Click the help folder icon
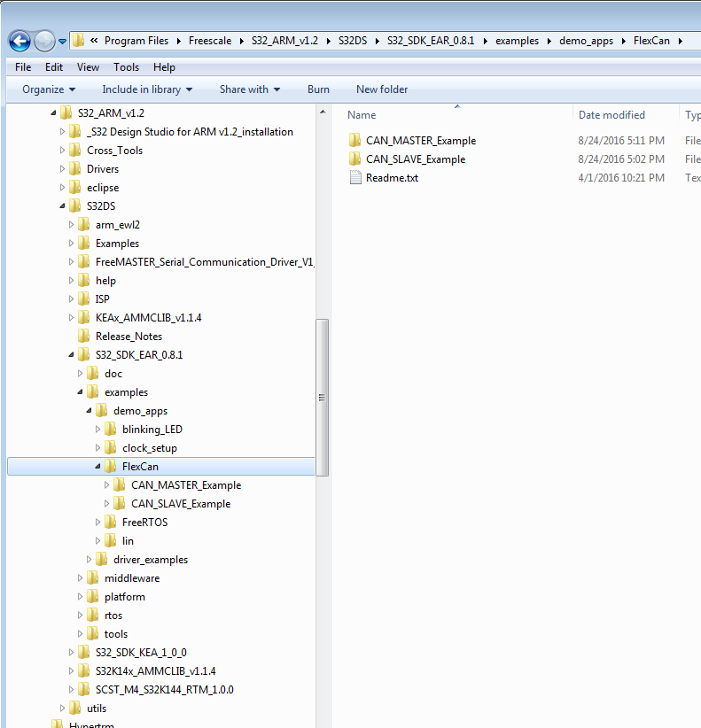Image resolution: width=701 pixels, height=728 pixels. tap(84, 280)
